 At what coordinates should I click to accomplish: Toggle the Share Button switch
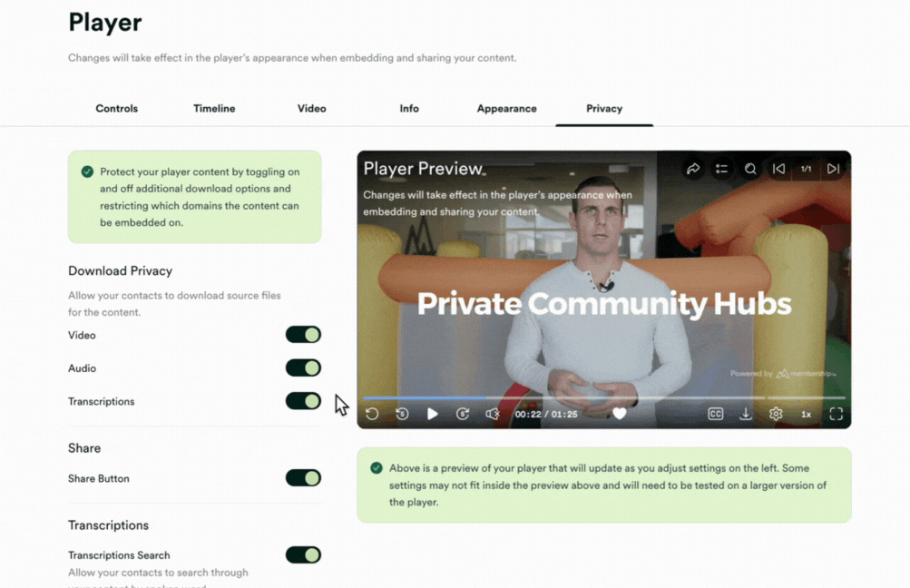(x=303, y=478)
